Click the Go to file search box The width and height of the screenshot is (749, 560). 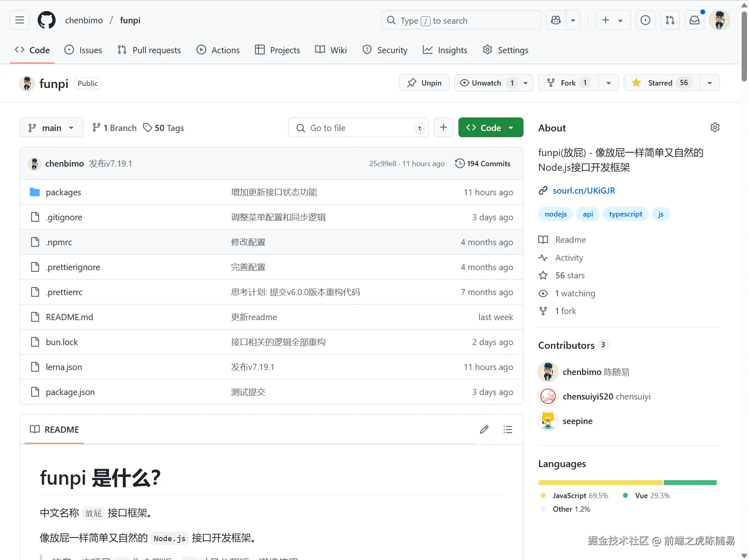[359, 128]
